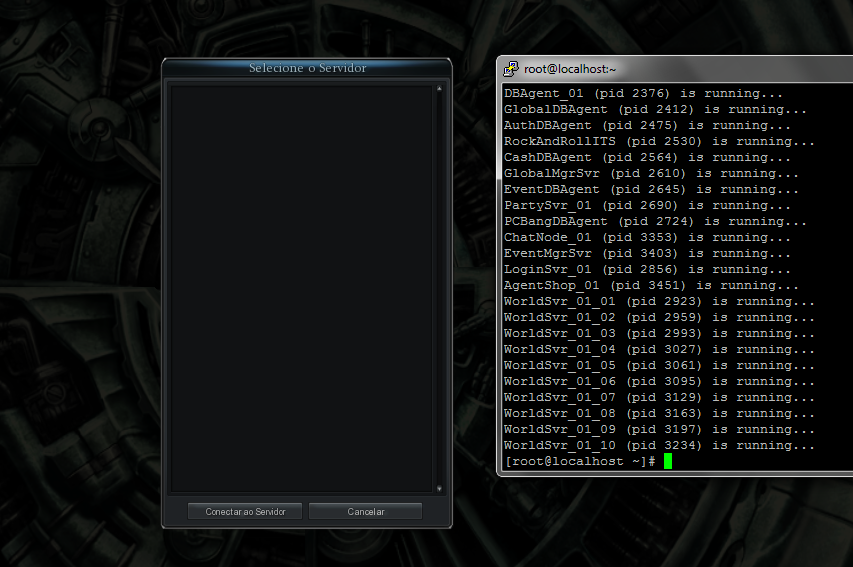This screenshot has height=567, width=853.
Task: Click the [root@localhost ~]# prompt
Action: tap(580, 461)
